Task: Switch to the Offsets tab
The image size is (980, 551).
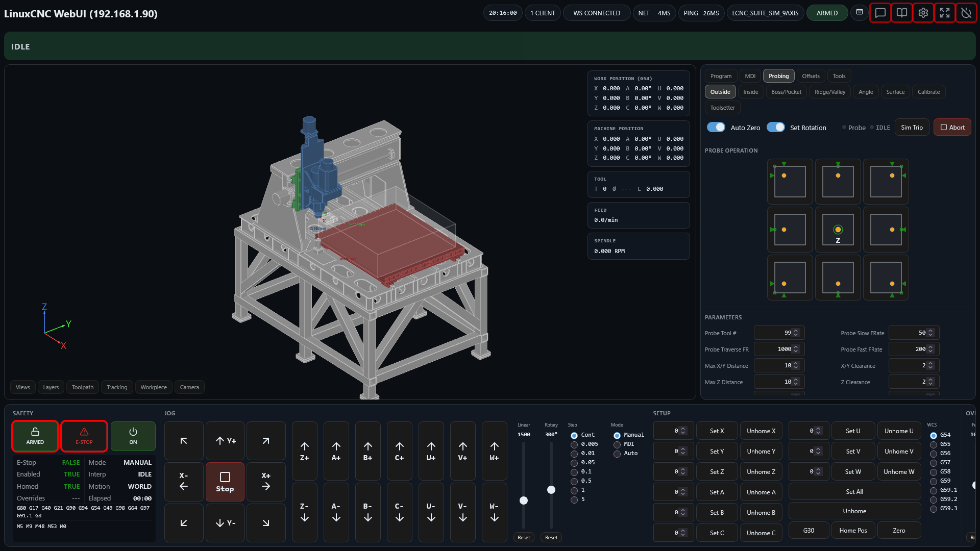Action: click(811, 76)
